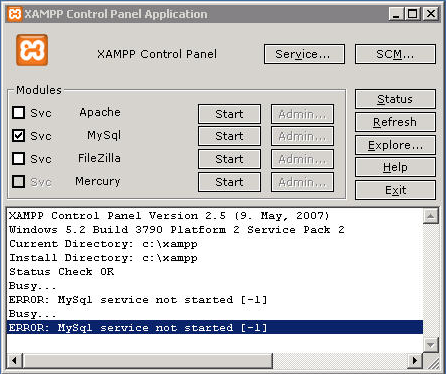Open Help
The image size is (446, 374).
pos(395,167)
